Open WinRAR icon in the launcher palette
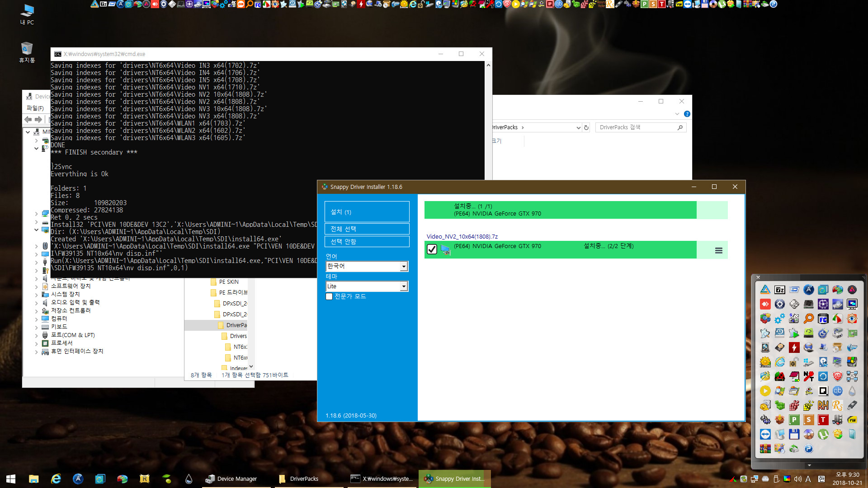Viewport: 868px width, 488px height. [x=765, y=449]
